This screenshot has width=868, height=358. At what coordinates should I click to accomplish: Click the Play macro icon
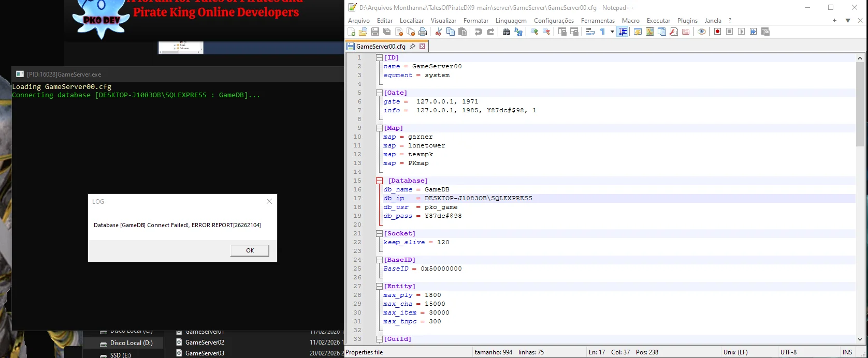pos(741,32)
